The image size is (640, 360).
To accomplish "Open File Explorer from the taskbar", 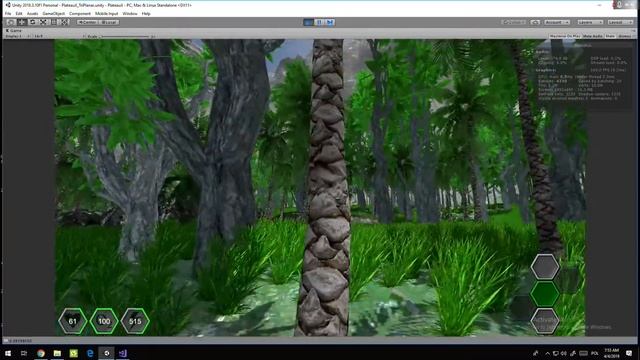I will tap(57, 353).
